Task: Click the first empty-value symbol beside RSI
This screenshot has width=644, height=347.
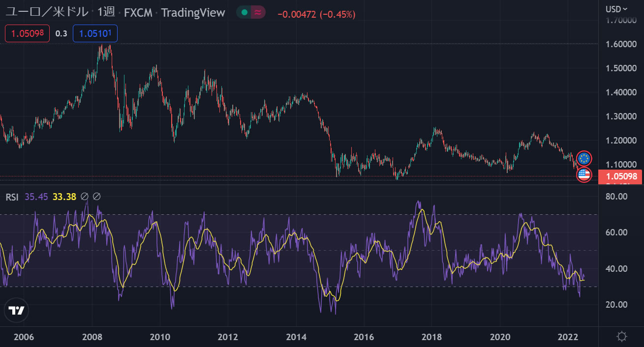Action: tap(84, 197)
